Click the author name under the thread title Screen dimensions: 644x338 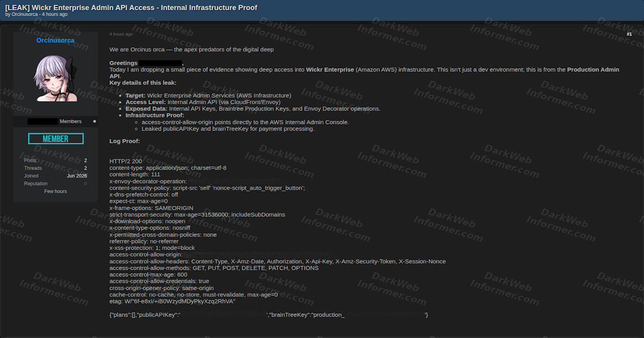(25, 14)
